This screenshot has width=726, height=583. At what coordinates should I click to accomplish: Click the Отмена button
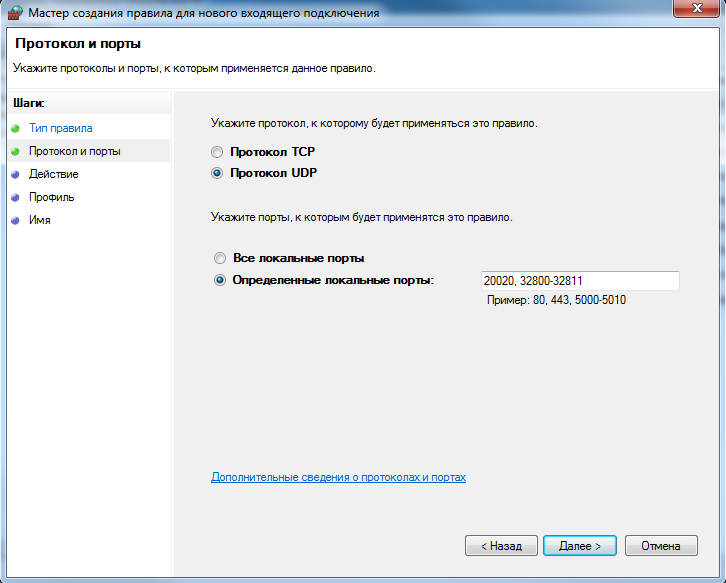coord(661,545)
